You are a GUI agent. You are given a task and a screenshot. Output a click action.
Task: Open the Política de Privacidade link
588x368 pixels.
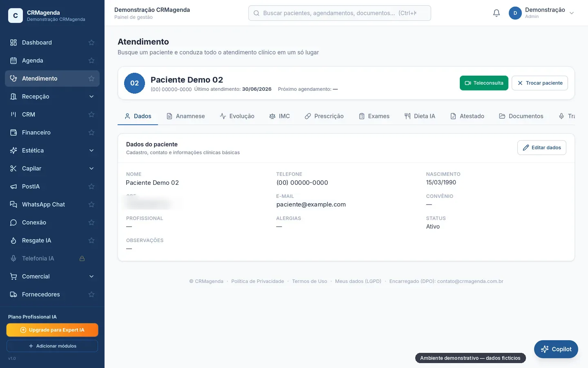258,281
